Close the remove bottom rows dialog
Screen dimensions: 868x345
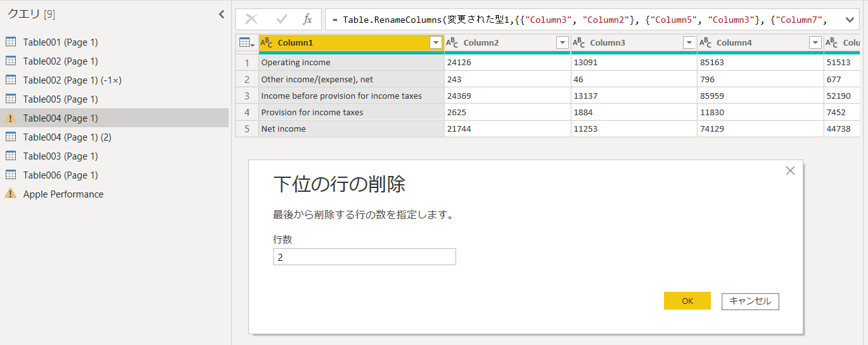coord(790,171)
